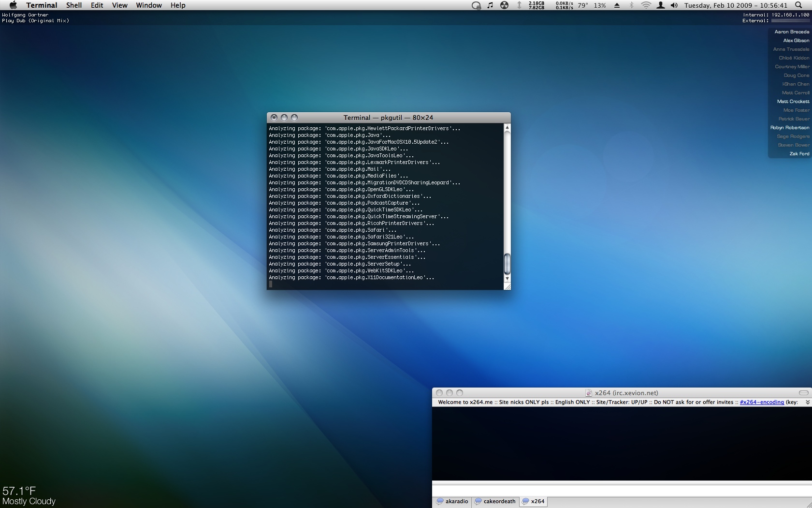Screen dimensions: 812x508
Task: Open the Terminal application menu
Action: click(42, 5)
